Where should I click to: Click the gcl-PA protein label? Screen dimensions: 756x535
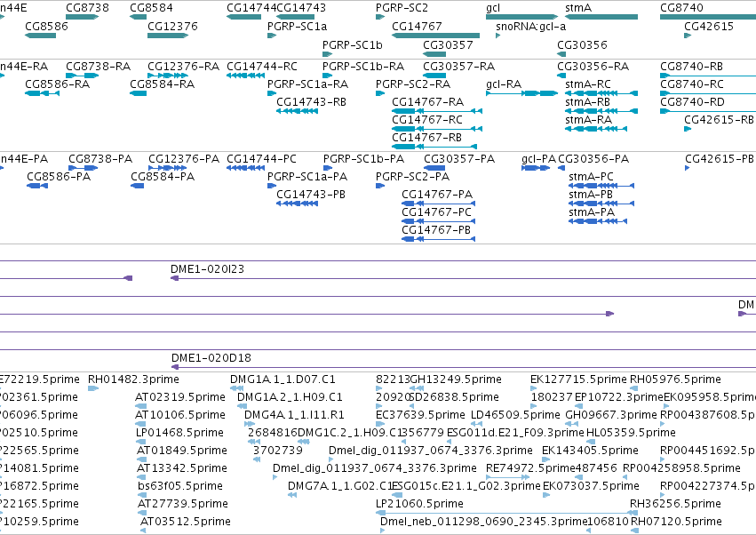[x=538, y=159]
